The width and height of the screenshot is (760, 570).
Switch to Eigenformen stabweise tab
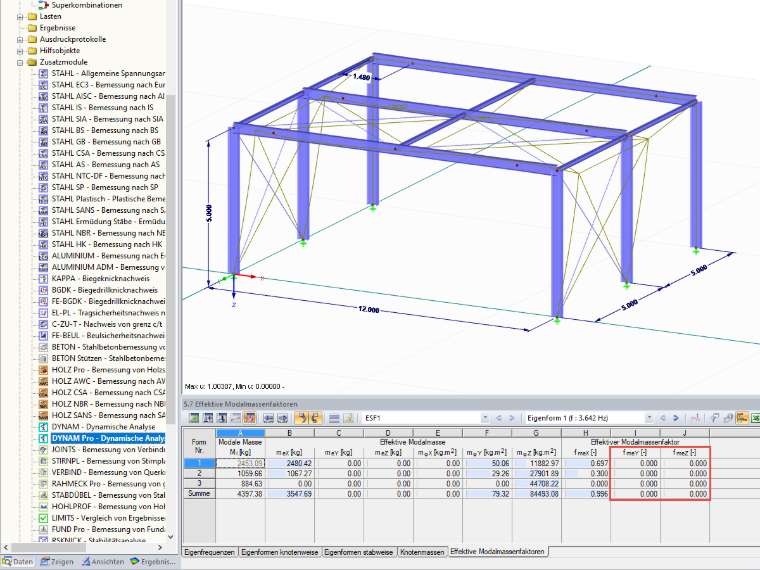click(x=359, y=552)
